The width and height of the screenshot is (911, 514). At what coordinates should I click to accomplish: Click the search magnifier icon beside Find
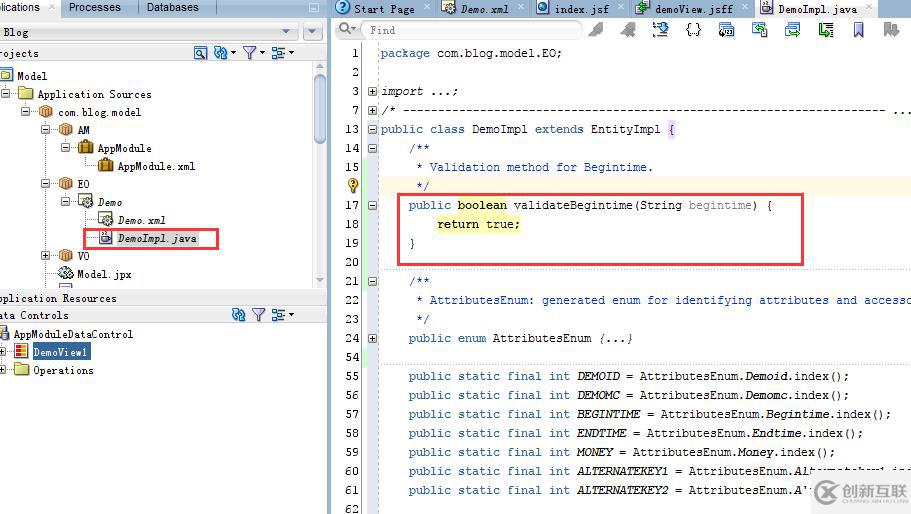point(346,28)
